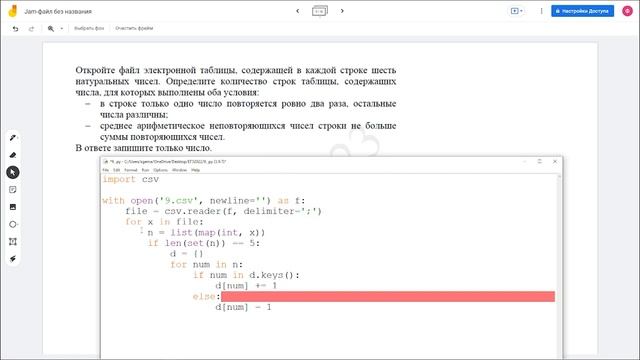Click the "with open('9.csv'" code line
The height and width of the screenshot is (360, 640).
[204, 200]
